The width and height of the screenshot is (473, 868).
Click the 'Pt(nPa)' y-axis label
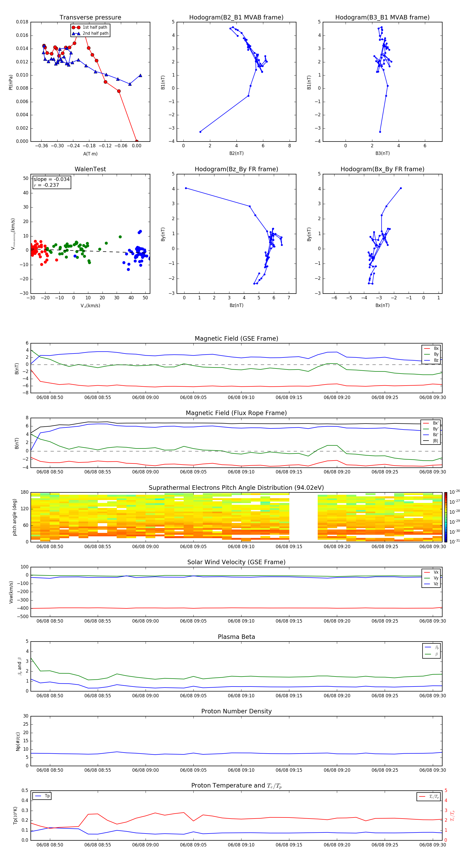11,82
